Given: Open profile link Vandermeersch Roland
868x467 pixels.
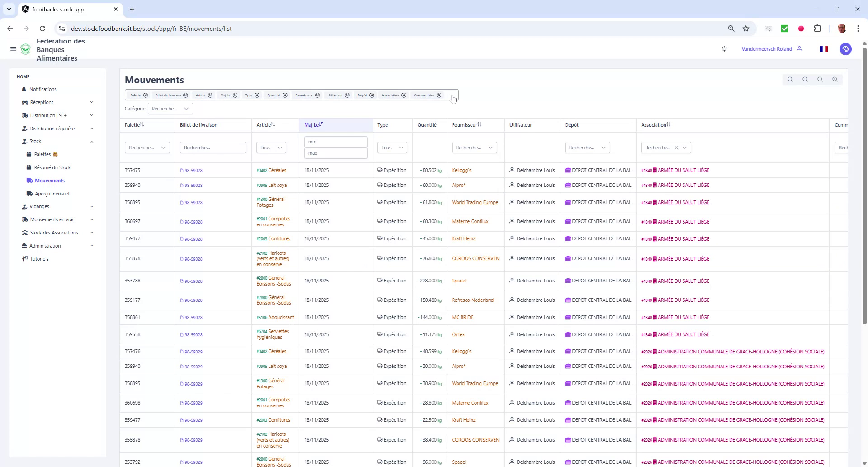Looking at the screenshot, I should [x=766, y=49].
